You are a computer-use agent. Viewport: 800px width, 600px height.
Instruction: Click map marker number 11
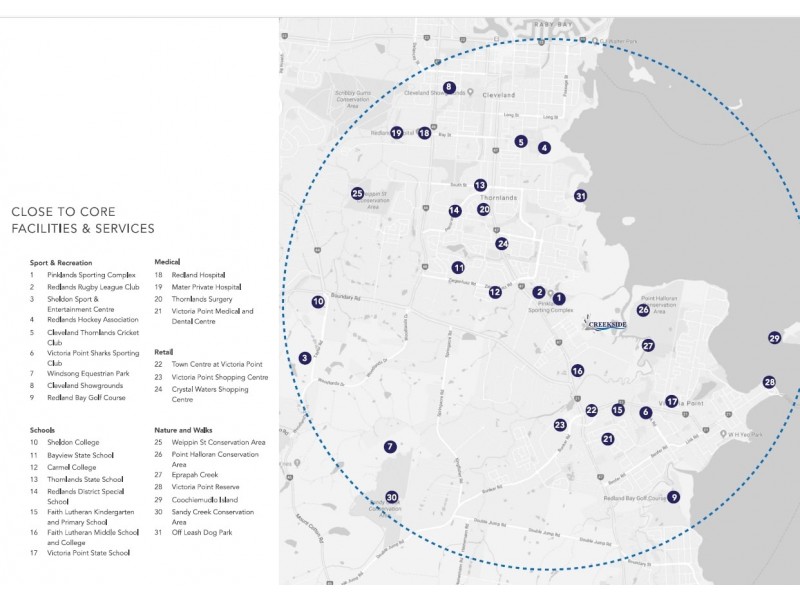tap(458, 267)
